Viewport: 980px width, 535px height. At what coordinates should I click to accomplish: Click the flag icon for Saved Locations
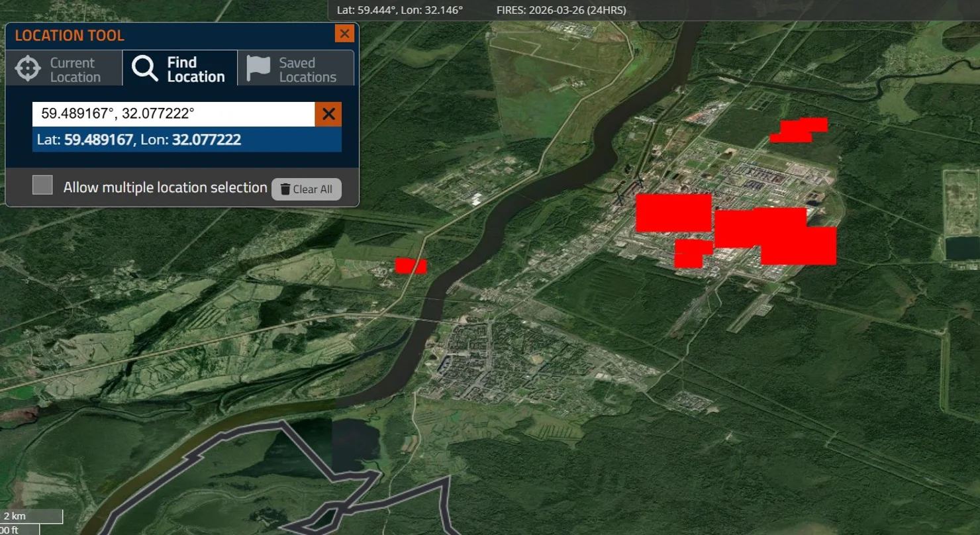pyautogui.click(x=258, y=68)
